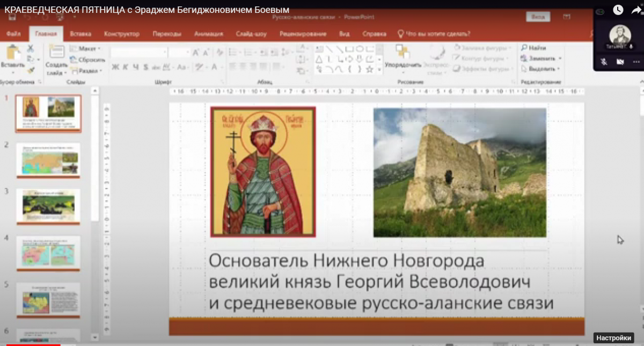
Task: Click the Упорядочить arrange icon
Action: pyautogui.click(x=403, y=52)
